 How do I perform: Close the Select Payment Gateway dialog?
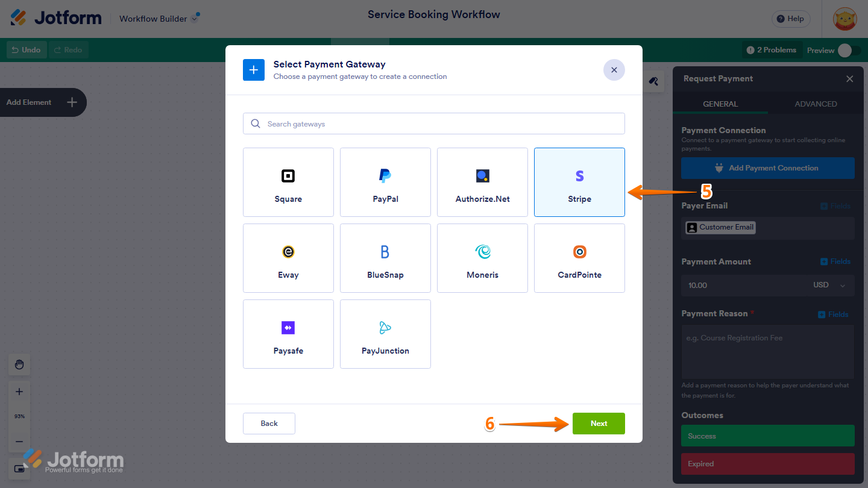pyautogui.click(x=614, y=70)
